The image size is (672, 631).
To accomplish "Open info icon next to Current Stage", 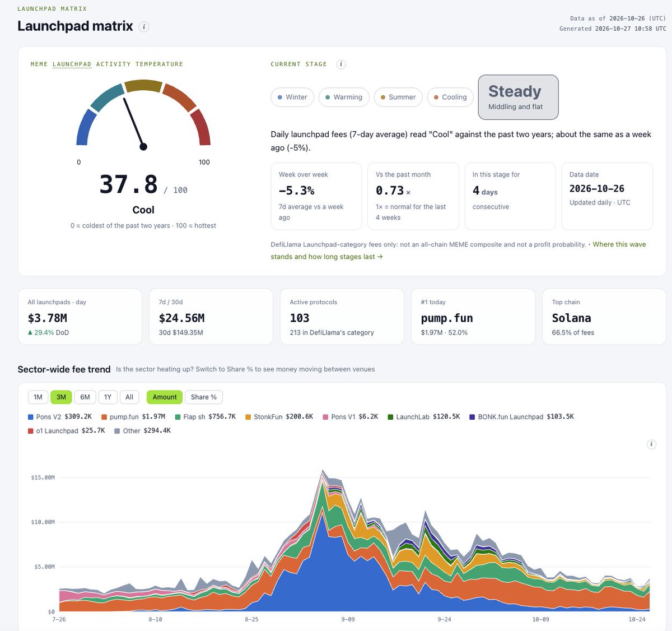I will (341, 64).
